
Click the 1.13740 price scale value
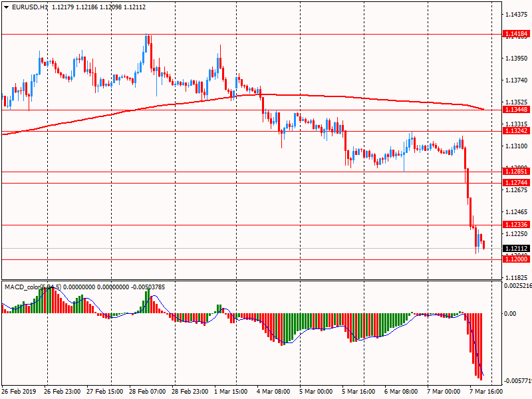pos(517,80)
